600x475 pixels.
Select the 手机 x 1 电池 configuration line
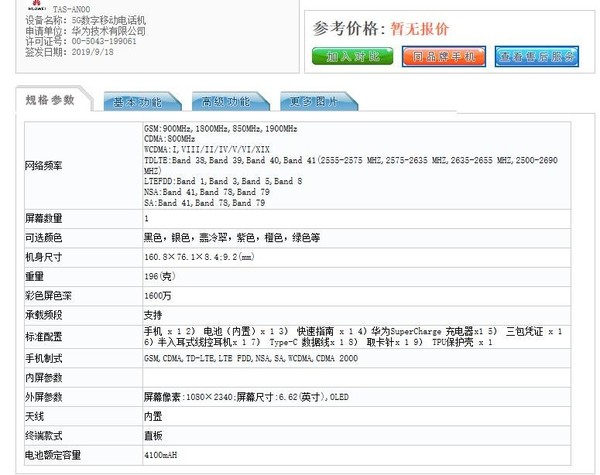click(353, 331)
